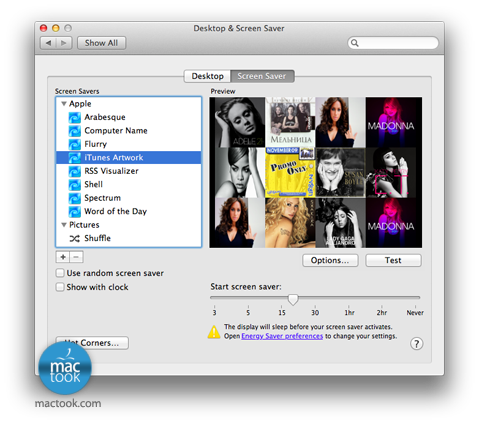Select Shell in the screen savers list

pos(129,185)
